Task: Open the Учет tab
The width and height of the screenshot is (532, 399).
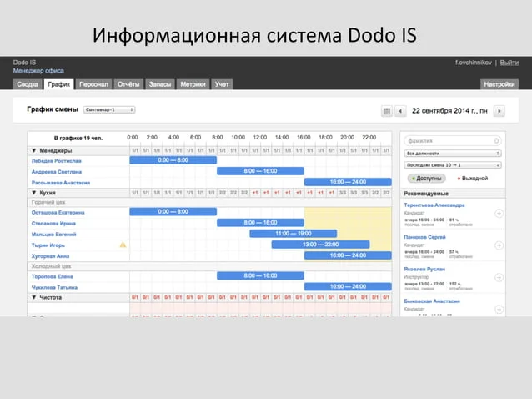Action: pyautogui.click(x=222, y=84)
